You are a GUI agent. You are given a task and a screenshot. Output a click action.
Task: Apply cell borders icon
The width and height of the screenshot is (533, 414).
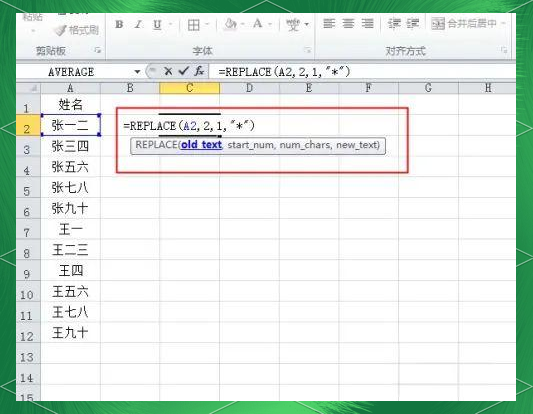(x=194, y=25)
